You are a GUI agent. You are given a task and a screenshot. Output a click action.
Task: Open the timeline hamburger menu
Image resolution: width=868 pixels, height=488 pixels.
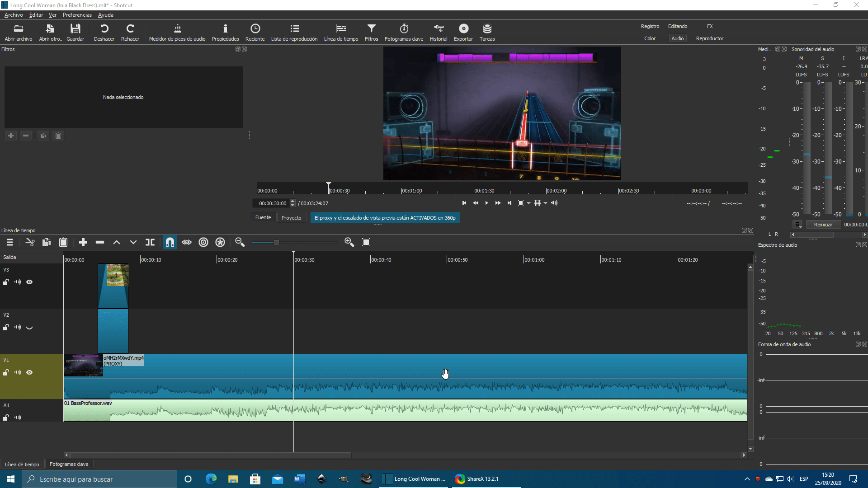(x=9, y=242)
